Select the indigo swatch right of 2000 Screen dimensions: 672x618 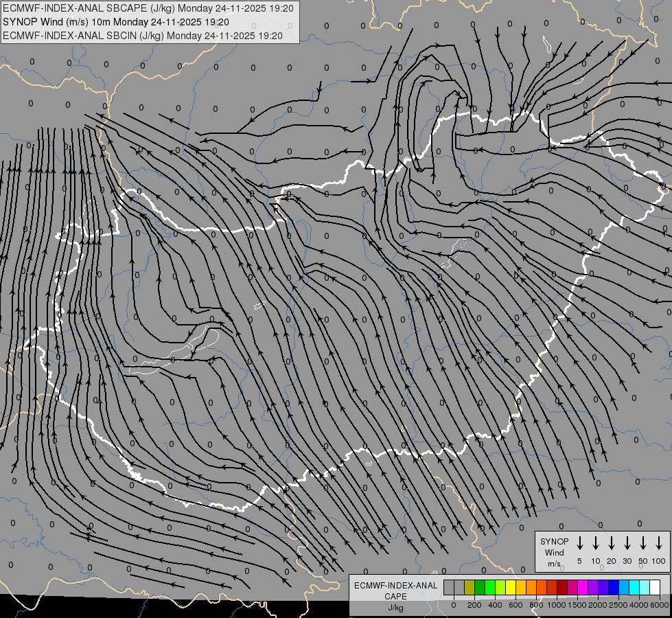[603, 587]
